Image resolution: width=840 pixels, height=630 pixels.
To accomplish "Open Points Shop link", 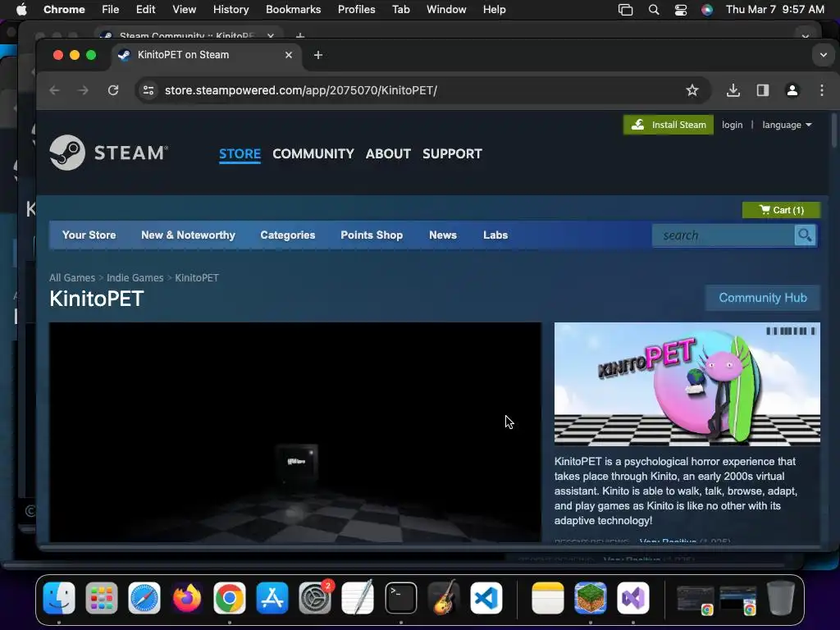I will tap(372, 235).
